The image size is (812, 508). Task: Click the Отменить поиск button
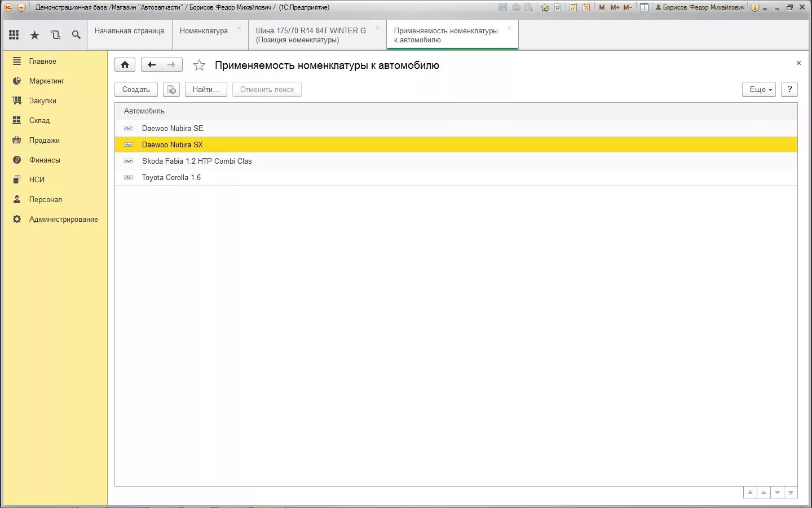(x=267, y=90)
